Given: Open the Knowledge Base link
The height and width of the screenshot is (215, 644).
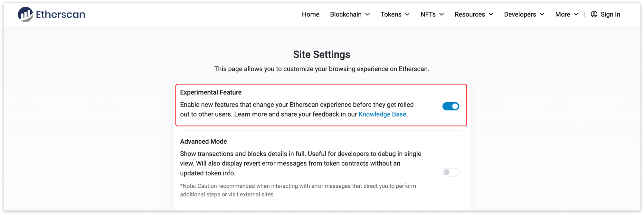Looking at the screenshot, I should 382,114.
